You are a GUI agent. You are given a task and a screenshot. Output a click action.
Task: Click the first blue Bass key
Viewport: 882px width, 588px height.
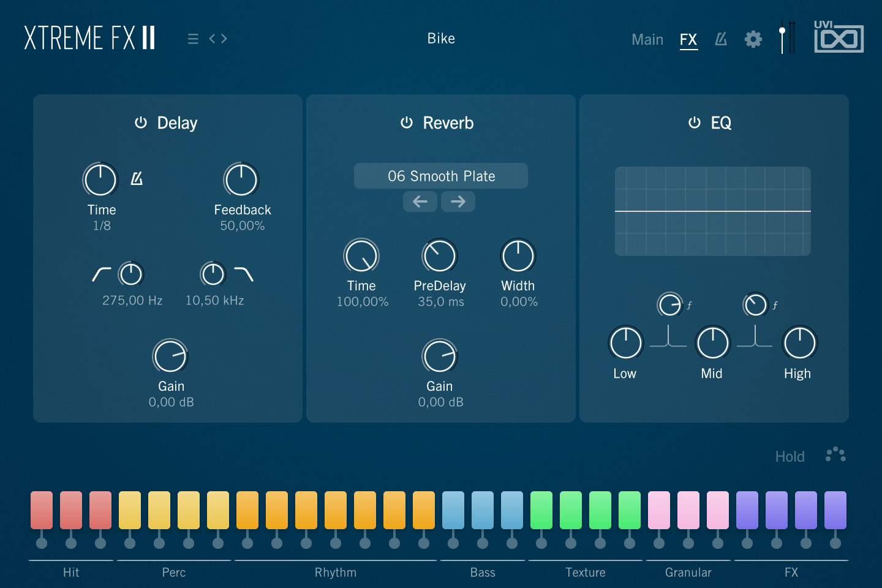point(453,510)
